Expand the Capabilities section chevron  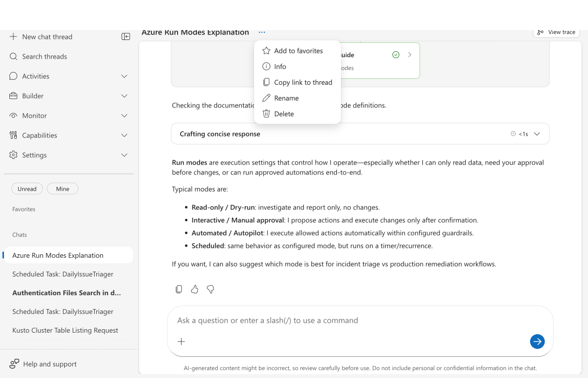point(124,135)
